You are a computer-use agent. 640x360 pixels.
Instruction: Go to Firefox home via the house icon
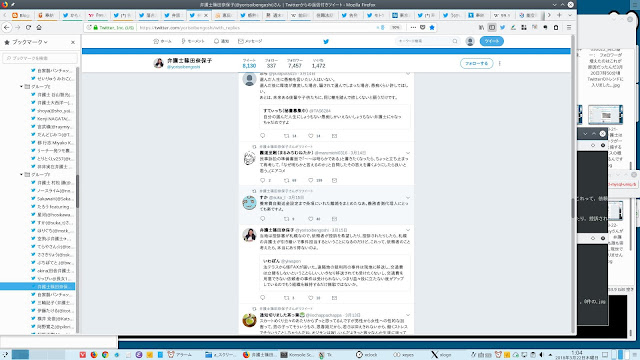pos(39,27)
